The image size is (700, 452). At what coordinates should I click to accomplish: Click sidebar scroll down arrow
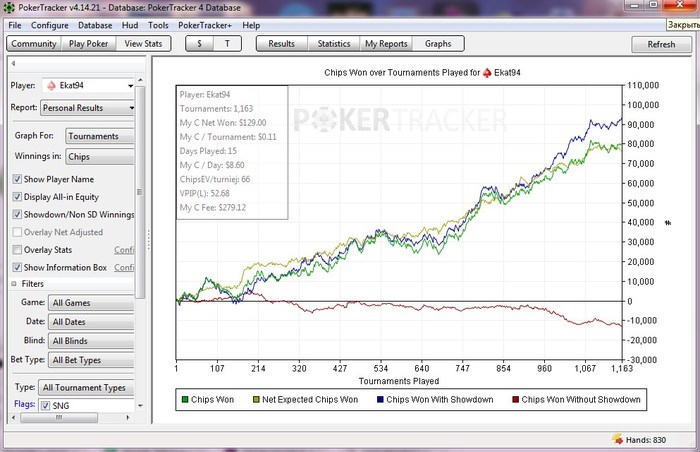pos(140,406)
